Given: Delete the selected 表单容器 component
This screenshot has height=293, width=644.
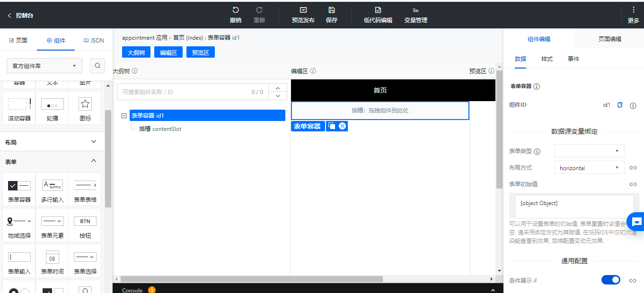Looking at the screenshot, I should (x=343, y=126).
